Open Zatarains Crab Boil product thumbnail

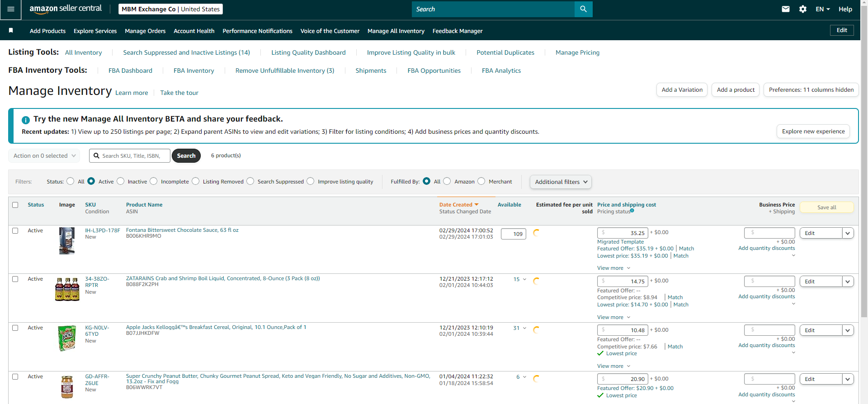67,289
